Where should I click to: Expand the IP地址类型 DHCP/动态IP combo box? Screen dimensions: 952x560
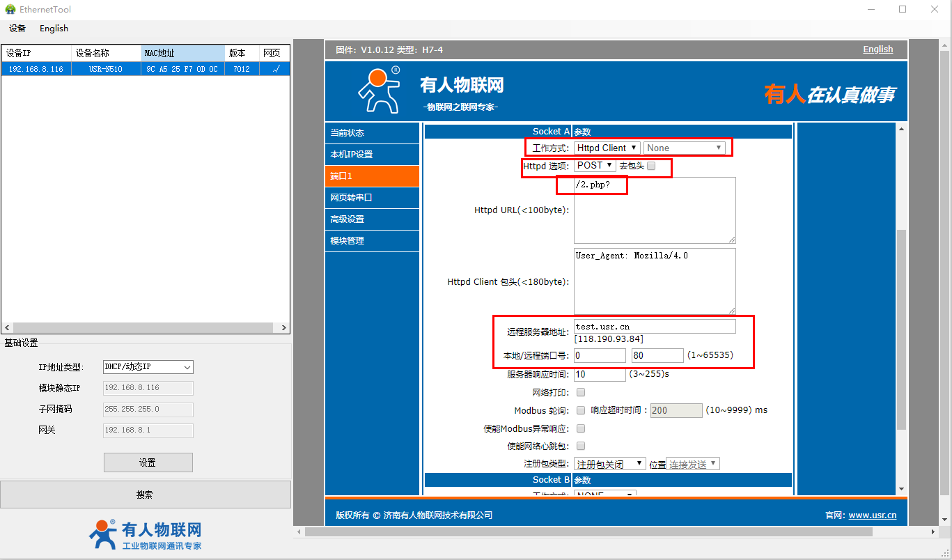pos(148,367)
